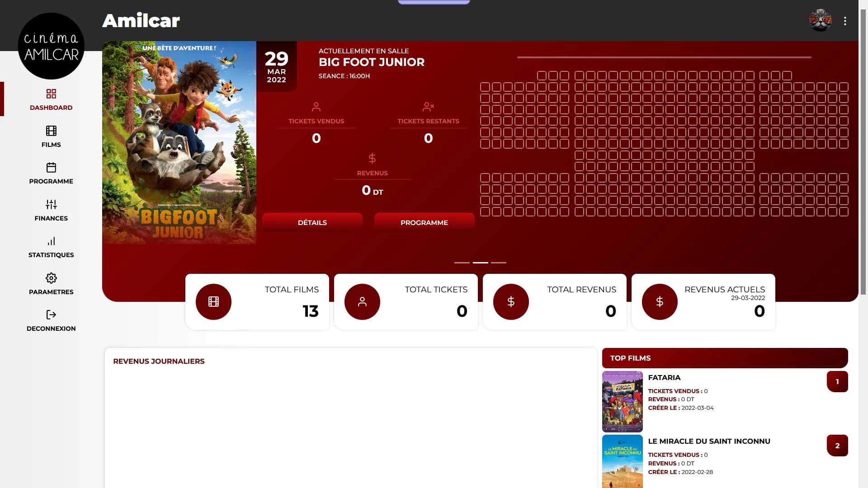The image size is (868, 488).
Task: Open the three-dot menu in header
Action: click(x=844, y=21)
